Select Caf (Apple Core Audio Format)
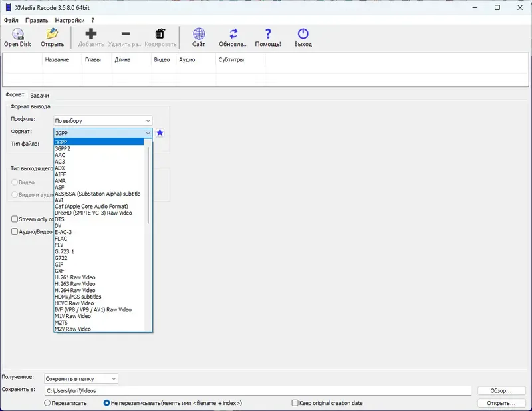 click(x=99, y=206)
